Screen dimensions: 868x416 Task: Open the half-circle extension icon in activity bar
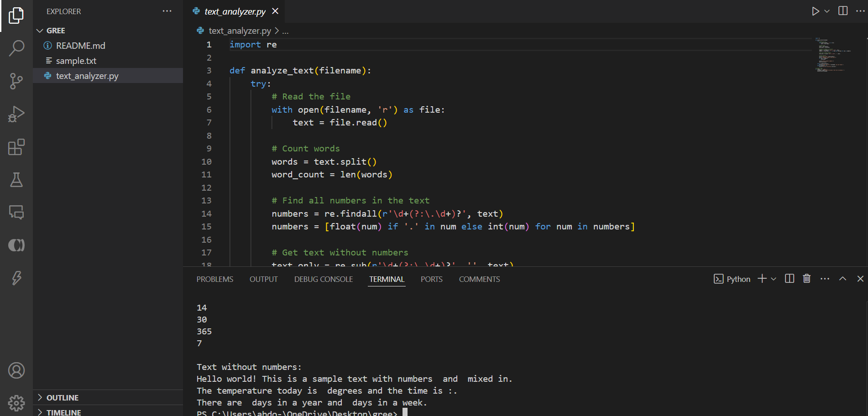point(16,245)
